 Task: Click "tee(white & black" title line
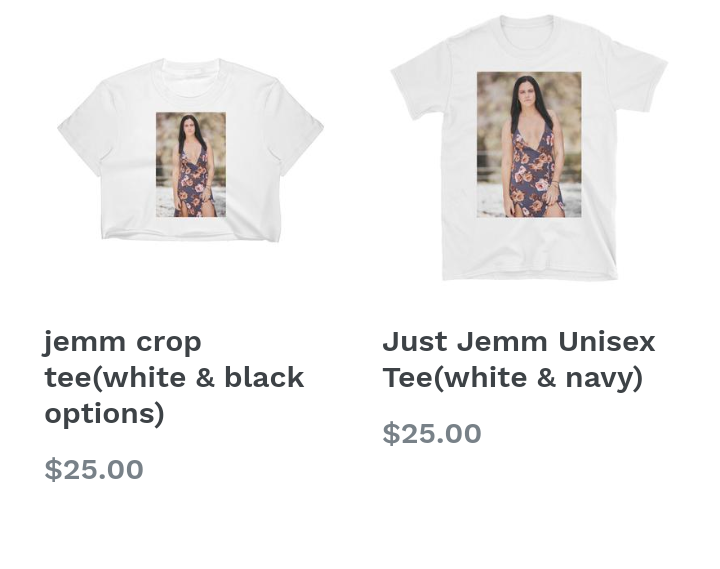pyautogui.click(x=174, y=378)
